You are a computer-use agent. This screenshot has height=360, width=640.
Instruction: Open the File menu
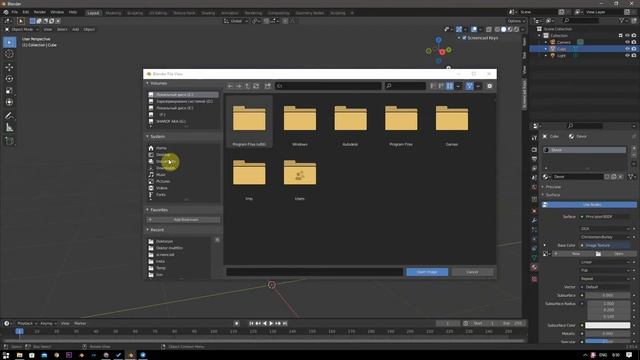[15, 12]
